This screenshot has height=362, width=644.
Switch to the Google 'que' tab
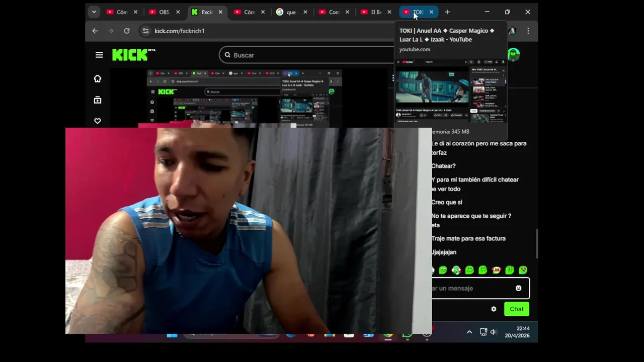[291, 12]
